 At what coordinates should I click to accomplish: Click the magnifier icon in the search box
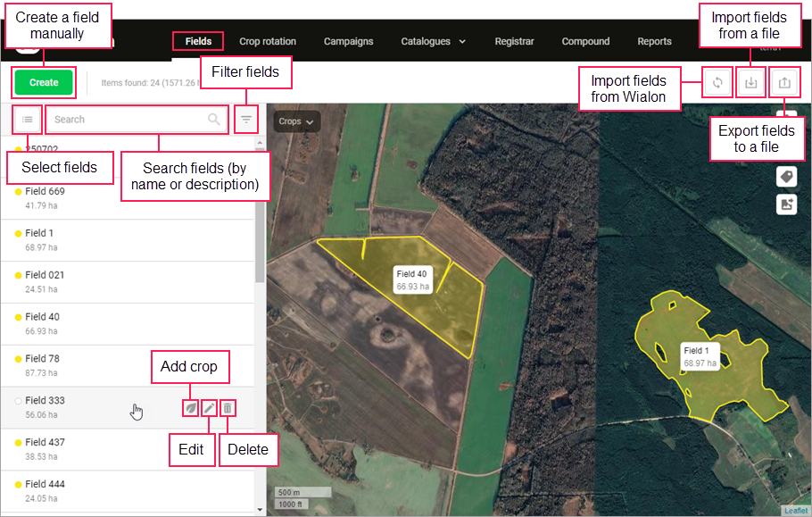point(214,119)
